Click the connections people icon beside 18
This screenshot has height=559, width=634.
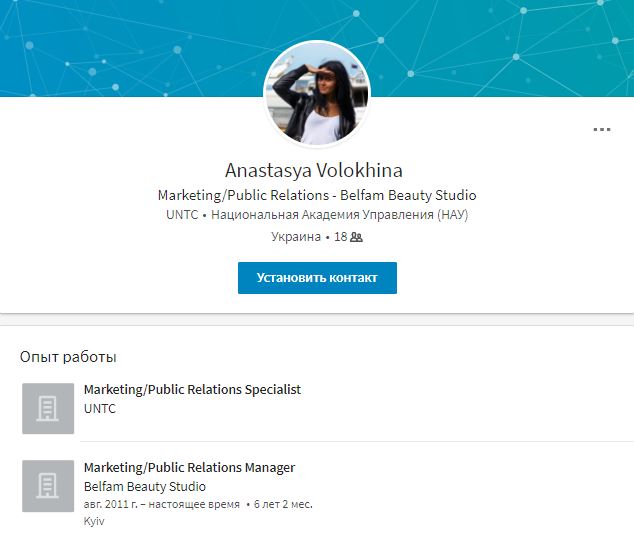click(356, 238)
